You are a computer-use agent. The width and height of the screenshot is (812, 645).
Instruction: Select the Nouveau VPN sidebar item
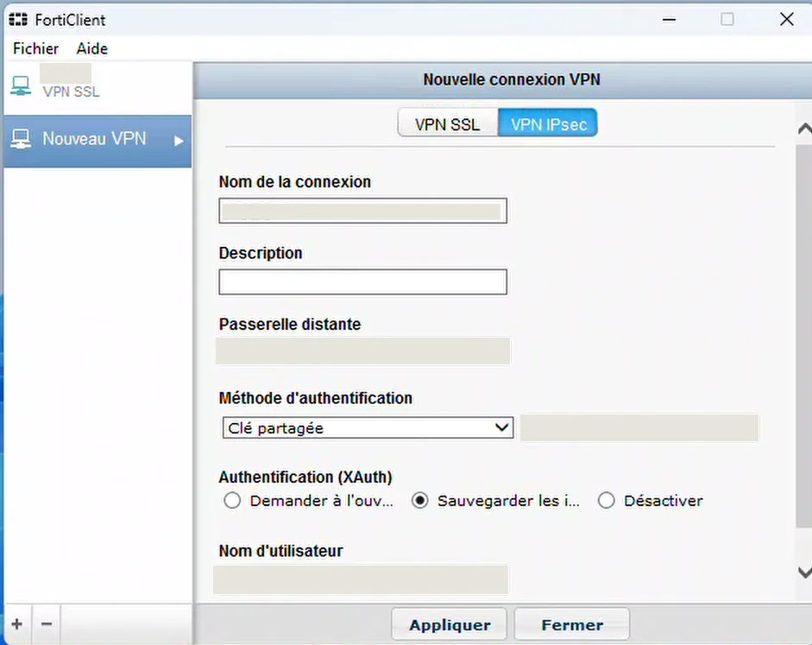[98, 141]
